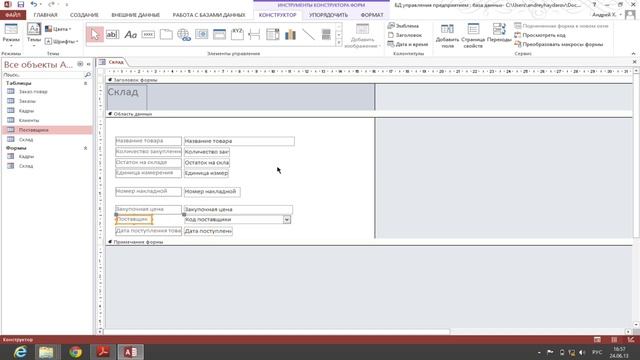Choose the Button control tool
Image resolution: width=640 pixels, height=360 pixels.
pyautogui.click(x=148, y=35)
